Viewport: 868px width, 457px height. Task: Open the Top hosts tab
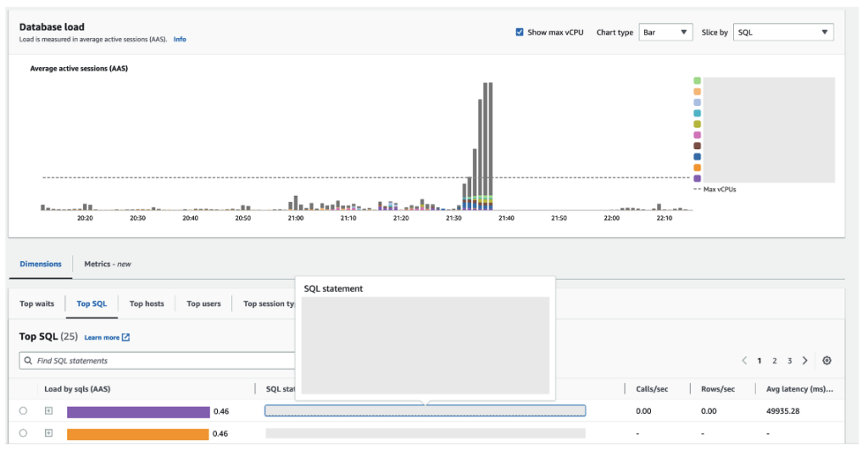pyautogui.click(x=147, y=304)
